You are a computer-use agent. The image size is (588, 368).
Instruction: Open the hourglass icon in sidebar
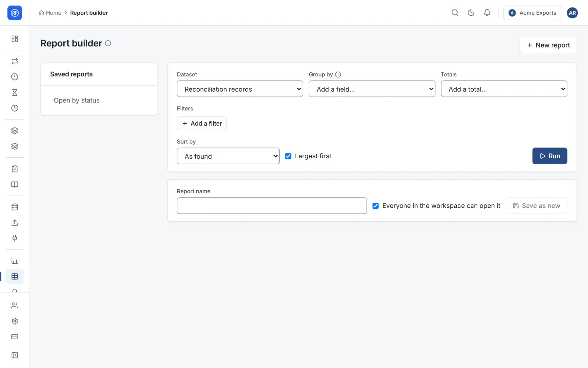coord(14,93)
